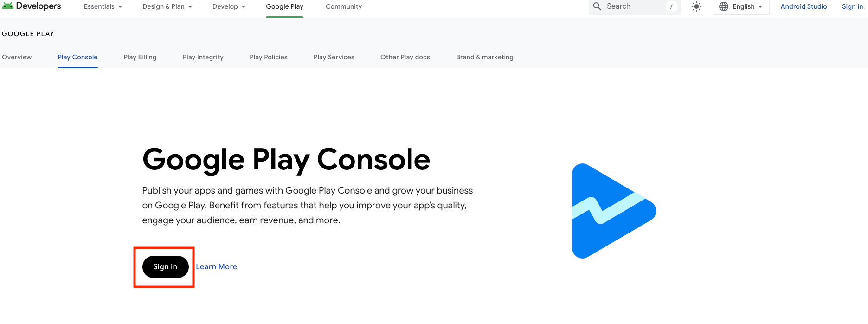Toggle the light/dark theme icon
Viewport: 868px width, 324px height.
point(696,6)
